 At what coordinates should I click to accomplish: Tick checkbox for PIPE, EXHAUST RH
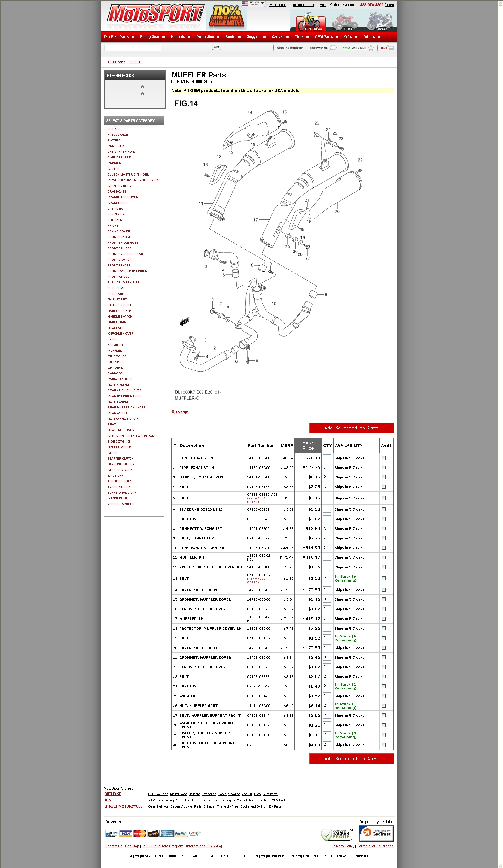[384, 458]
